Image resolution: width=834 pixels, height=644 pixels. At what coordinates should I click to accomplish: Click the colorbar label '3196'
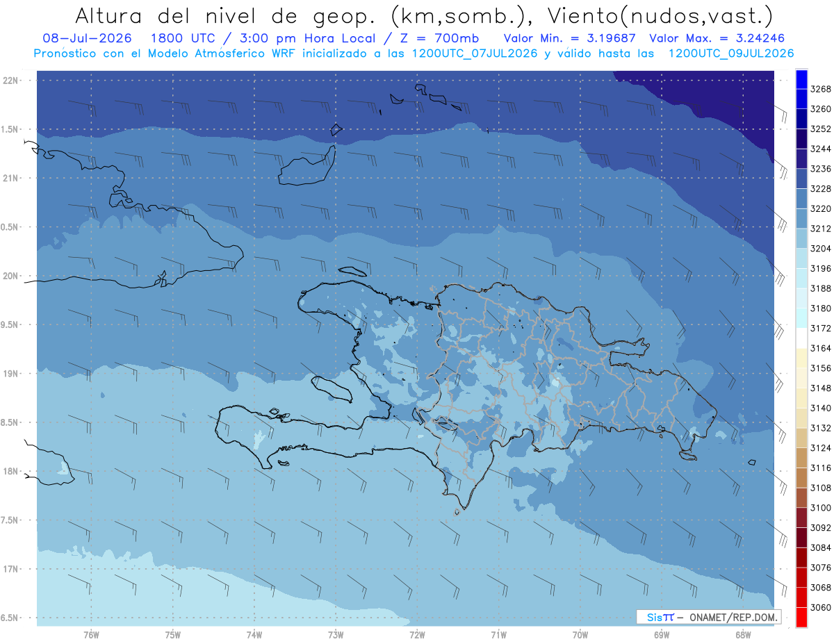tap(821, 269)
